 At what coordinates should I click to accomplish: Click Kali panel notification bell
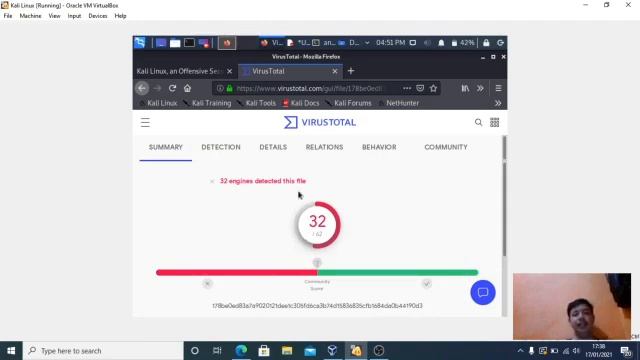point(441,43)
